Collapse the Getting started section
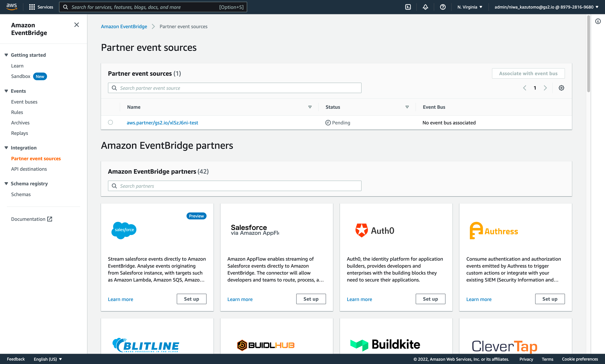This screenshot has width=605, height=364. tap(6, 55)
